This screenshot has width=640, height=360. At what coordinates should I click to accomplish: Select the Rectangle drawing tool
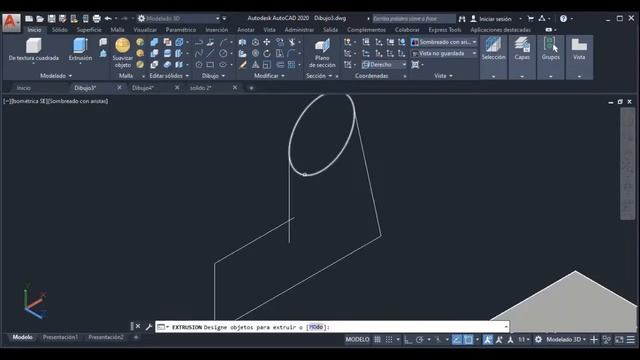tap(210, 64)
